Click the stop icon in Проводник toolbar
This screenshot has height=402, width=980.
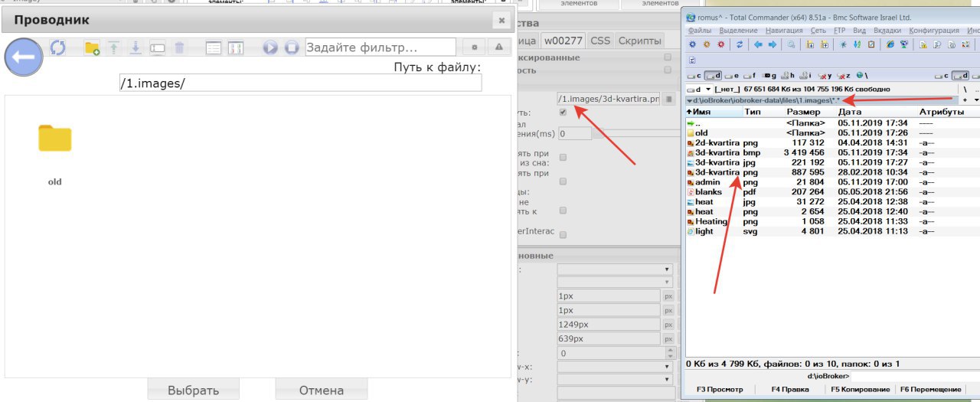(x=292, y=47)
